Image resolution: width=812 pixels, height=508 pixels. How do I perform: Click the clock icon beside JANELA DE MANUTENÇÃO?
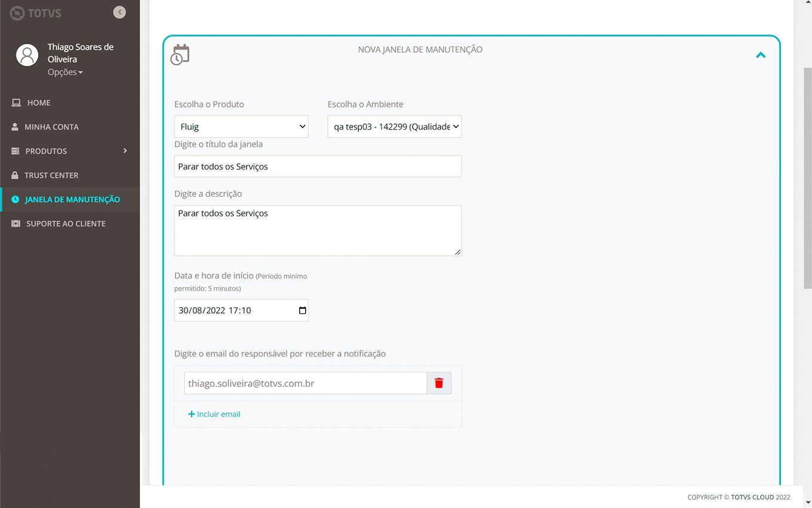coord(16,199)
